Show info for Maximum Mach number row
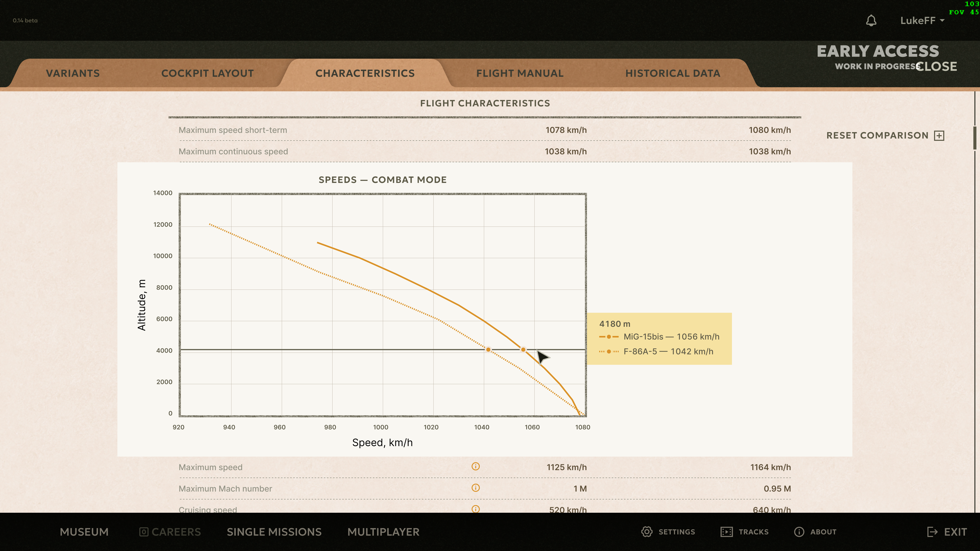The height and width of the screenshot is (551, 980). [475, 488]
